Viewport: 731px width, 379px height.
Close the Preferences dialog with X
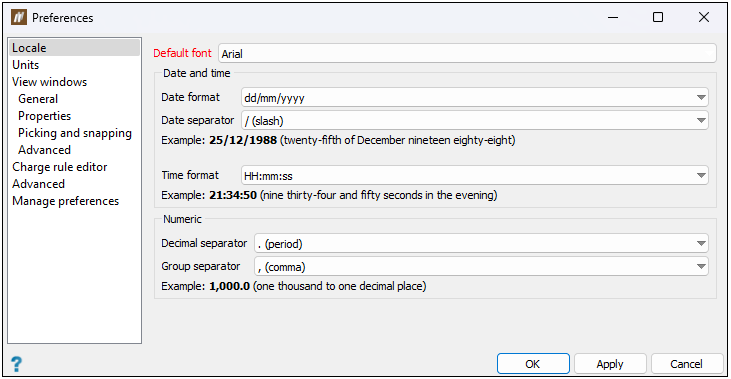point(703,17)
